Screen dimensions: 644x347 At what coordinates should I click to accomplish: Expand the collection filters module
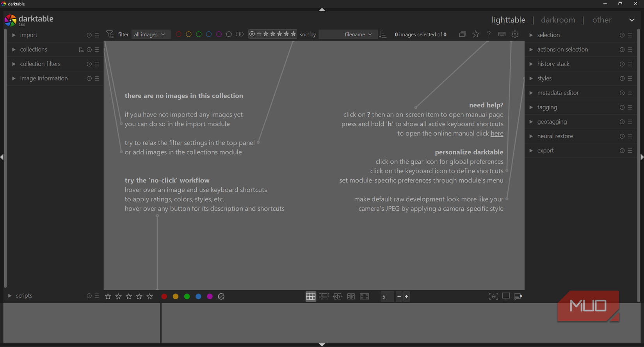(x=14, y=64)
